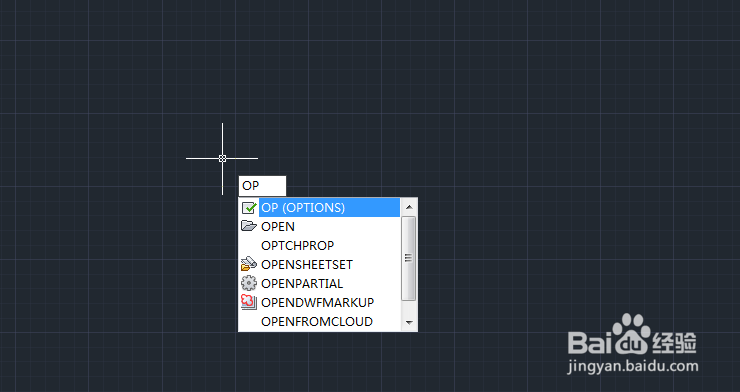Click the OPENSHEETSET sheet set icon

(249, 264)
